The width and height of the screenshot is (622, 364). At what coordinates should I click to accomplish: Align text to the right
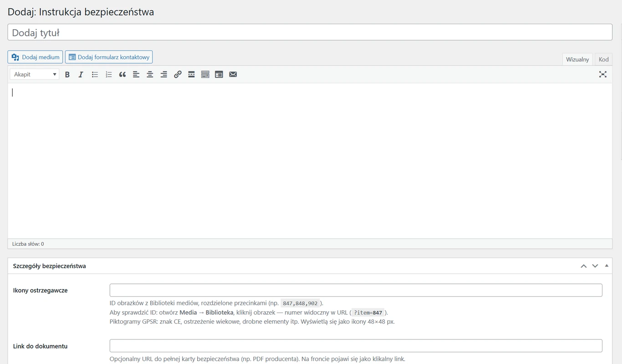tap(164, 75)
